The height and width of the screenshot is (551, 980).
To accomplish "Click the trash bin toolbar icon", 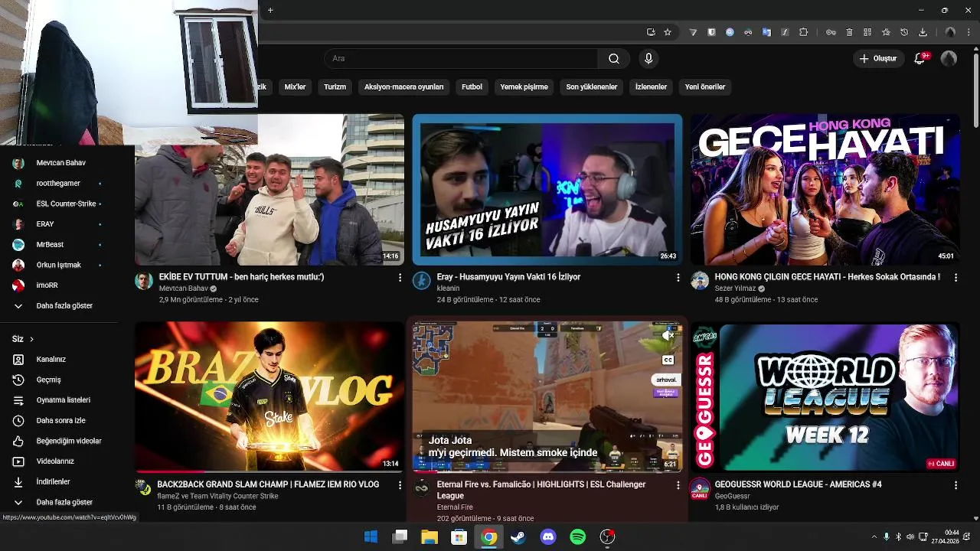I will (x=849, y=32).
